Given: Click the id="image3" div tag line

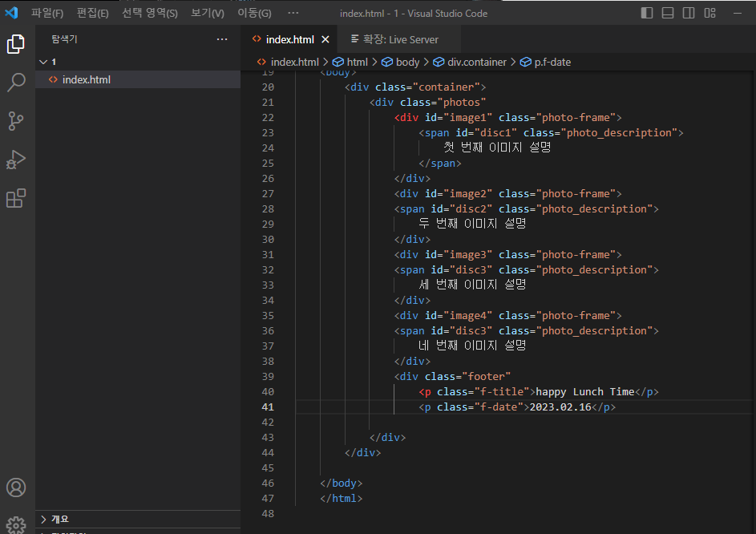Looking at the screenshot, I should pyautogui.click(x=507, y=255).
